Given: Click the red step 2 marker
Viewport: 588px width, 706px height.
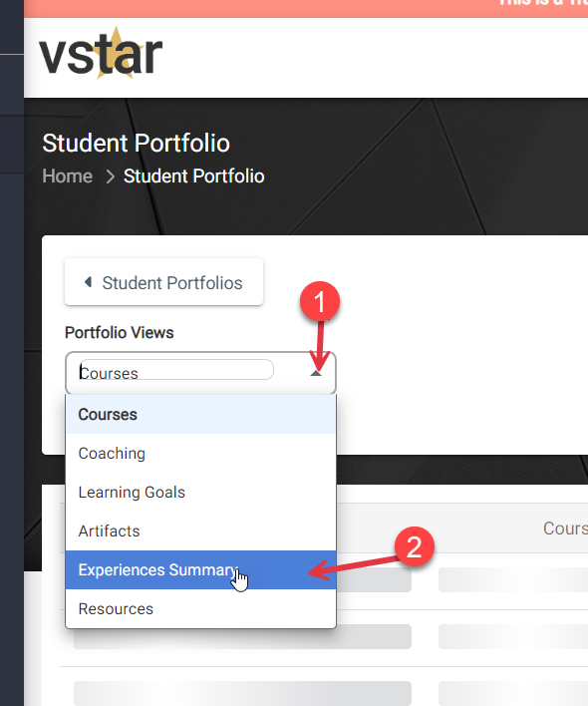Looking at the screenshot, I should click(414, 546).
